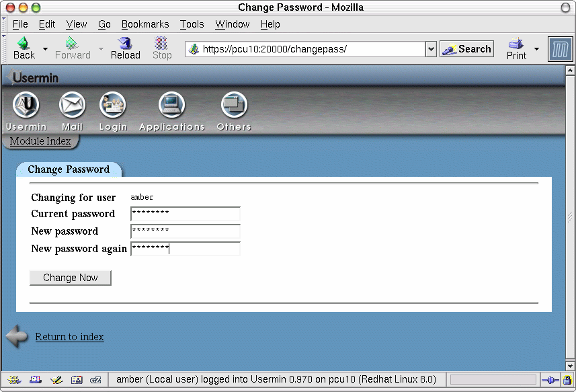This screenshot has height=392, width=576.
Task: Click the Mozilla throbber logo
Action: (560, 49)
